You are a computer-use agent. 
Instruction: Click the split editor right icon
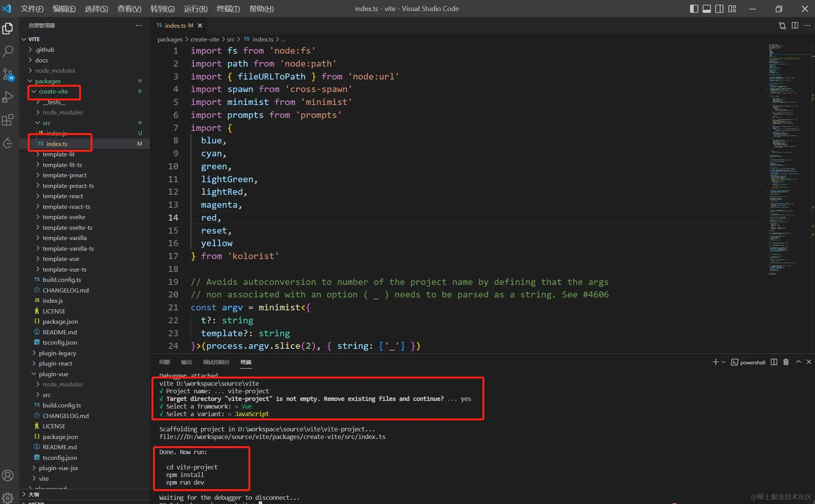795,25
